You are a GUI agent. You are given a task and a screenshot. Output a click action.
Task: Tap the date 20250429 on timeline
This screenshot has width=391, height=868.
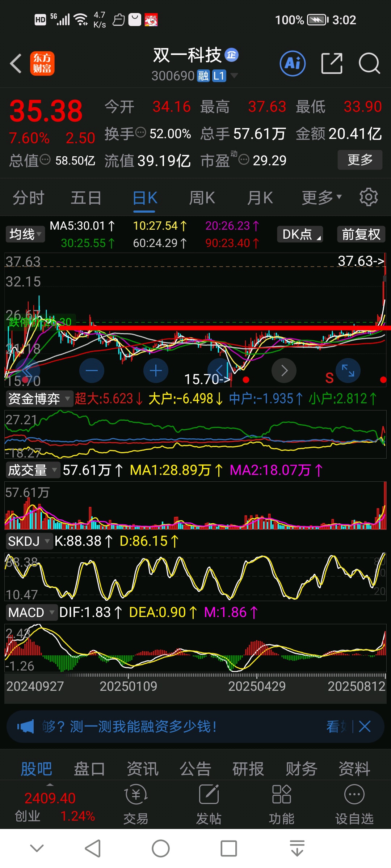coord(257,686)
